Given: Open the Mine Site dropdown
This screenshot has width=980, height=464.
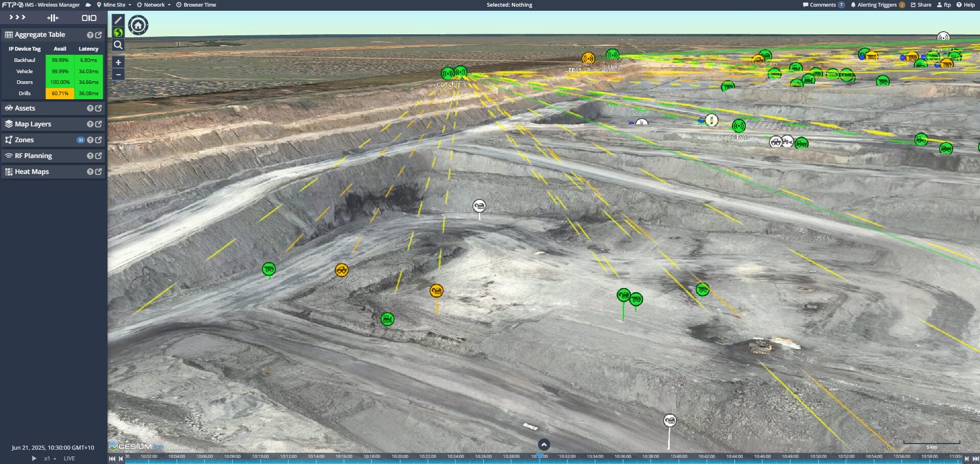Looking at the screenshot, I should point(114,5).
